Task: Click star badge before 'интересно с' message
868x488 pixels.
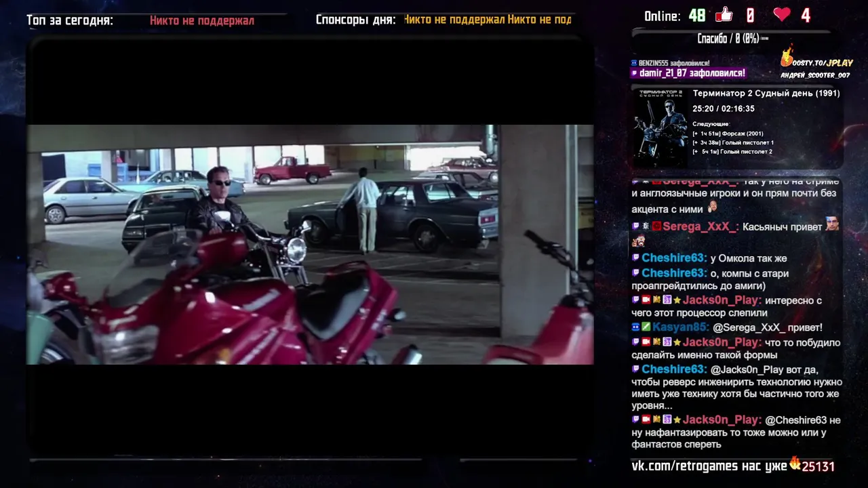Action: click(677, 300)
